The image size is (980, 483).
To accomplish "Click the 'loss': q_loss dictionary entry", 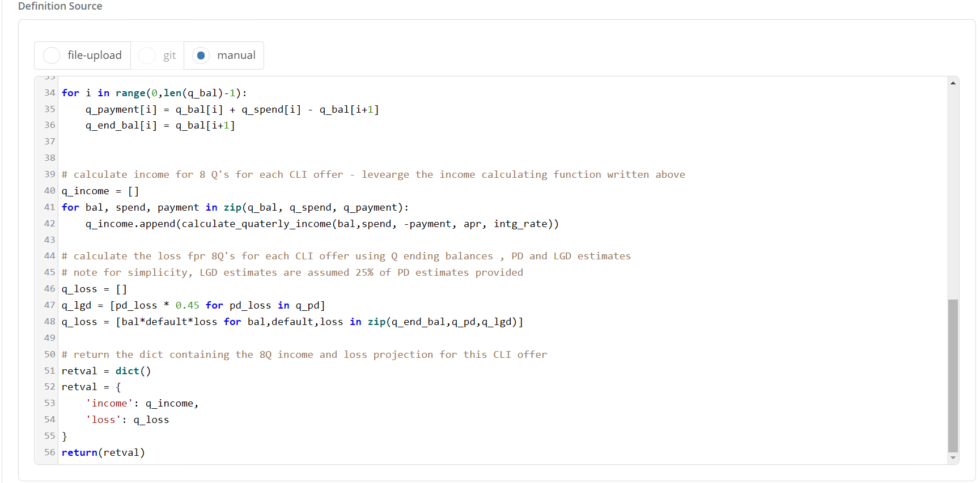I will 127,420.
